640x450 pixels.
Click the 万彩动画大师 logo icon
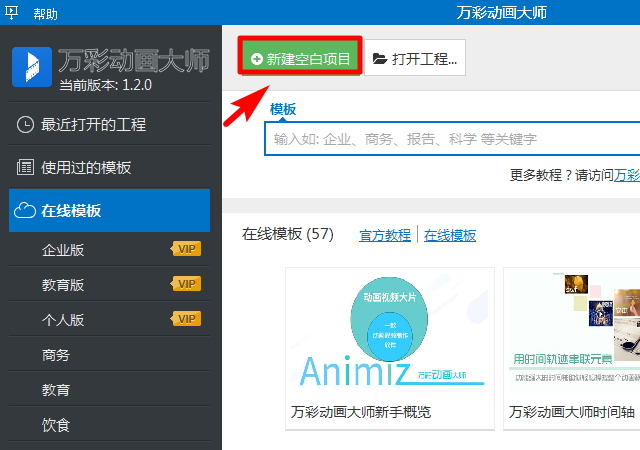[x=32, y=66]
